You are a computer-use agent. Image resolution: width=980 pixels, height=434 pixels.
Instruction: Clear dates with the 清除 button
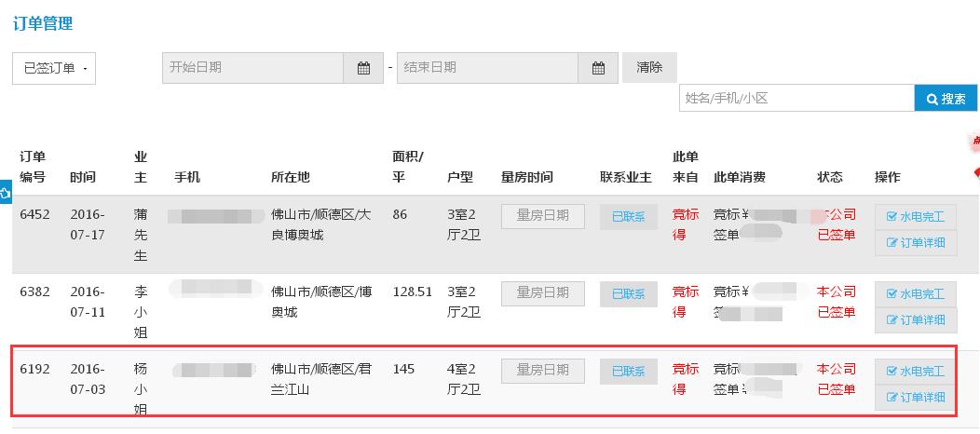pyautogui.click(x=649, y=67)
